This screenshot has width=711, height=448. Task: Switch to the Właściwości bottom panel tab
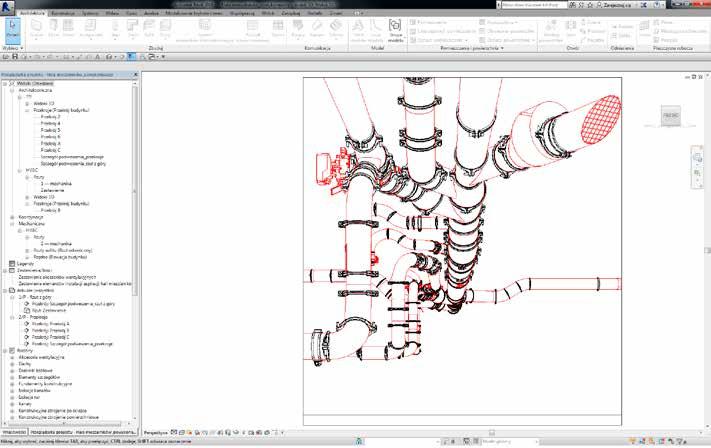pos(14,432)
